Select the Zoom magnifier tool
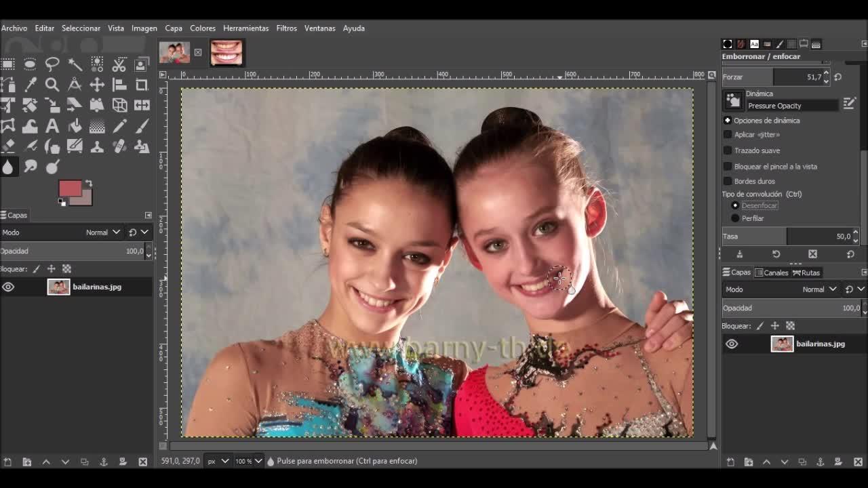The width and height of the screenshot is (868, 488). coord(52,85)
